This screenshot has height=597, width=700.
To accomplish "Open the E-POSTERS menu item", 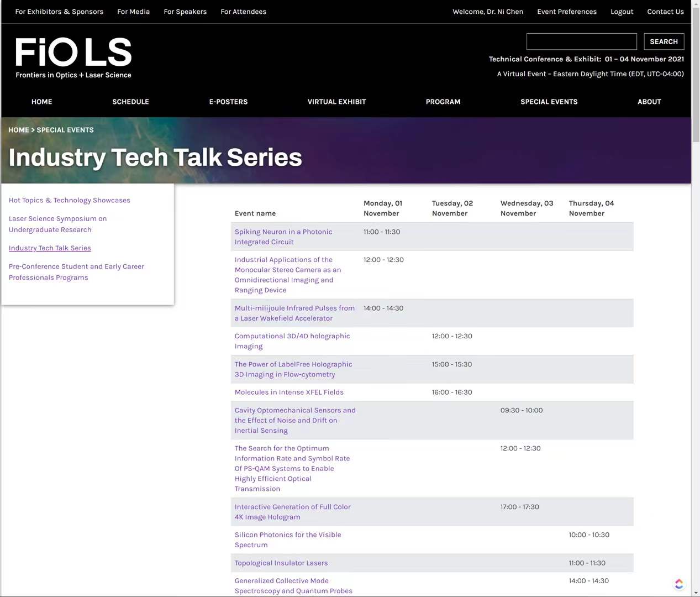I will [x=228, y=102].
